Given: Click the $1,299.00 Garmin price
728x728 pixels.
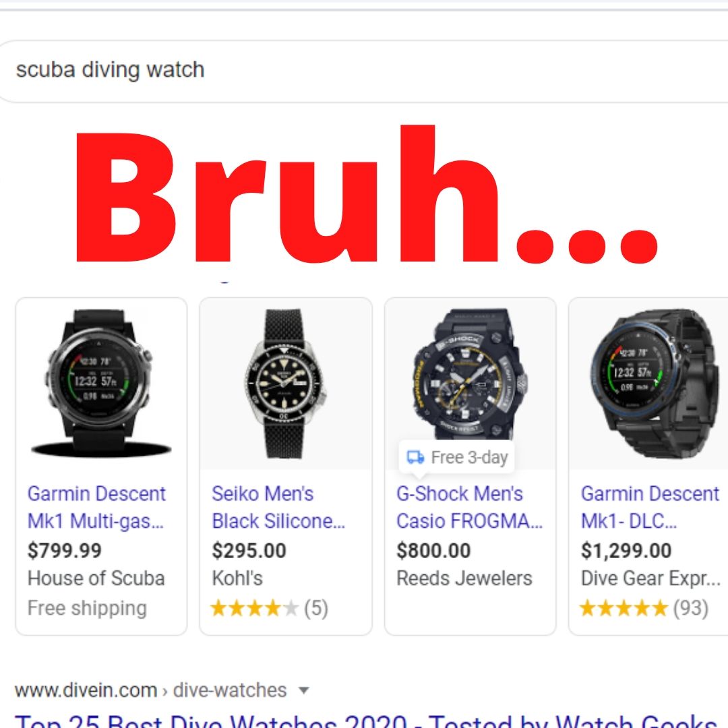Looking at the screenshot, I should 626,551.
